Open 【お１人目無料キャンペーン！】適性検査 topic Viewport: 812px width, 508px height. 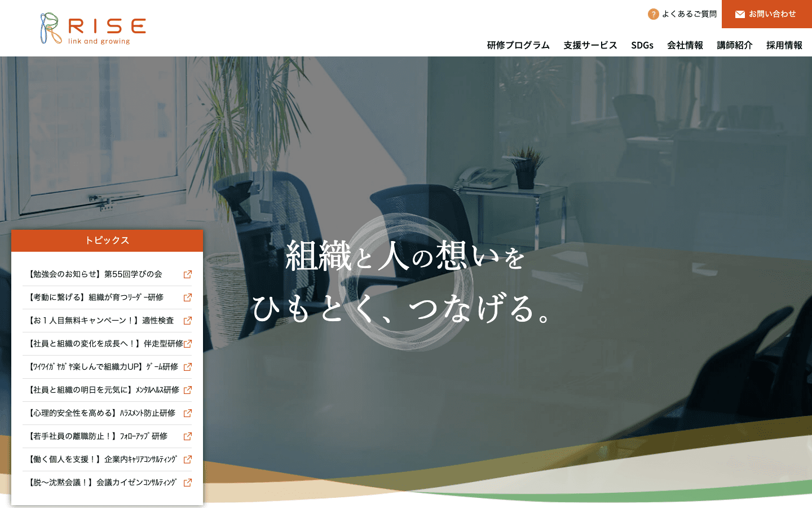pyautogui.click(x=107, y=321)
